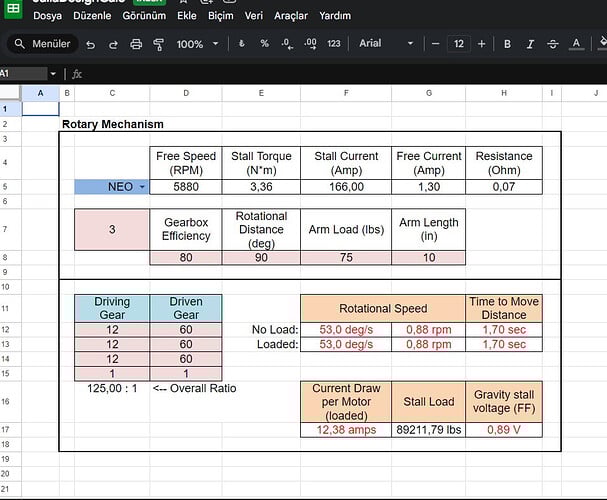Open the Arial font dropdown
The image size is (607, 500).
(x=386, y=43)
